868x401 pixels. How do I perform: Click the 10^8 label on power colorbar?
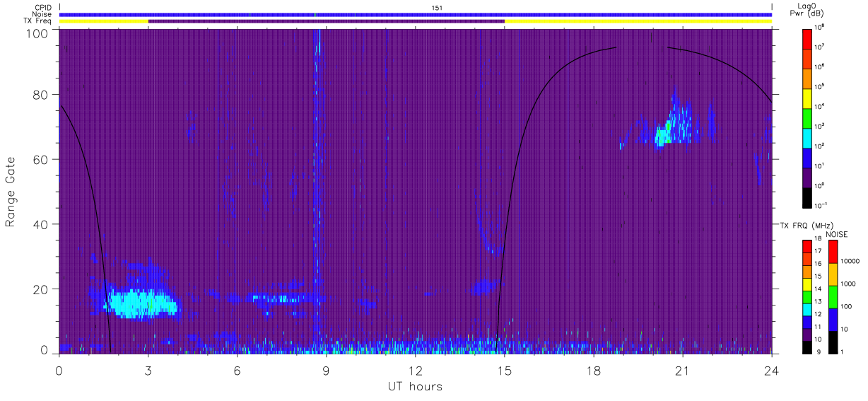click(820, 27)
